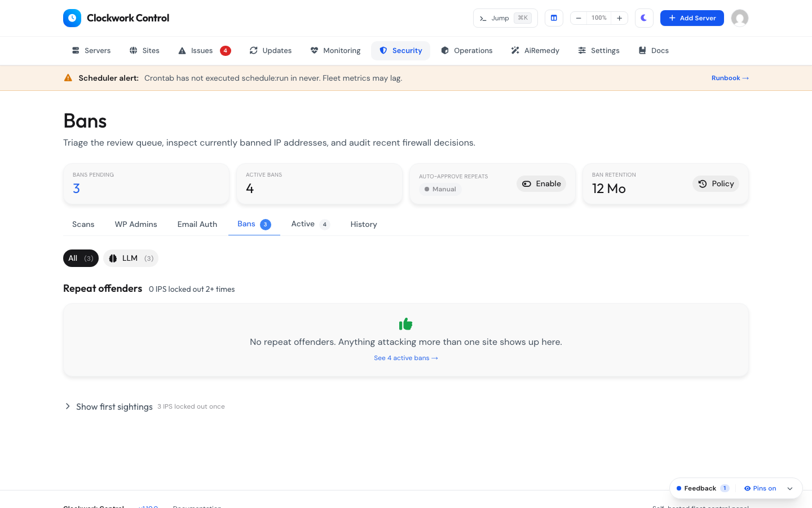Toggle Pins on visibility
The image size is (812, 508).
pos(760,489)
